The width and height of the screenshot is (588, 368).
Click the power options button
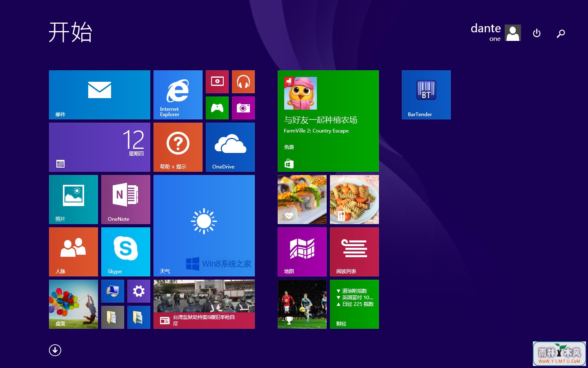[x=537, y=33]
